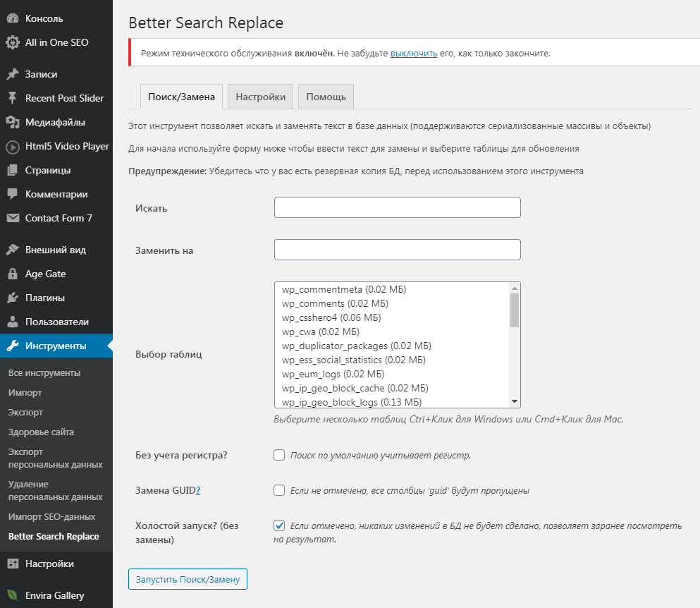This screenshot has width=700, height=608.
Task: Click the Настройки sliders icon in sidebar
Action: point(13,564)
